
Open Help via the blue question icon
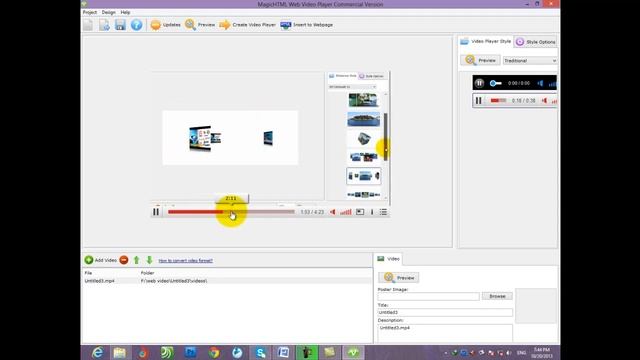pyautogui.click(x=136, y=25)
